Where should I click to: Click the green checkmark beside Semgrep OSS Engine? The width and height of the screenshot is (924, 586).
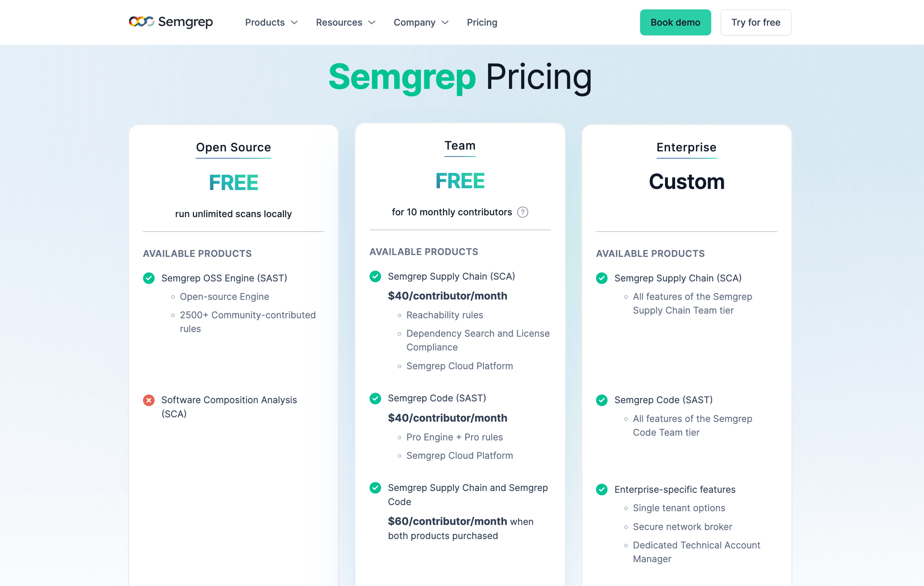click(x=149, y=278)
